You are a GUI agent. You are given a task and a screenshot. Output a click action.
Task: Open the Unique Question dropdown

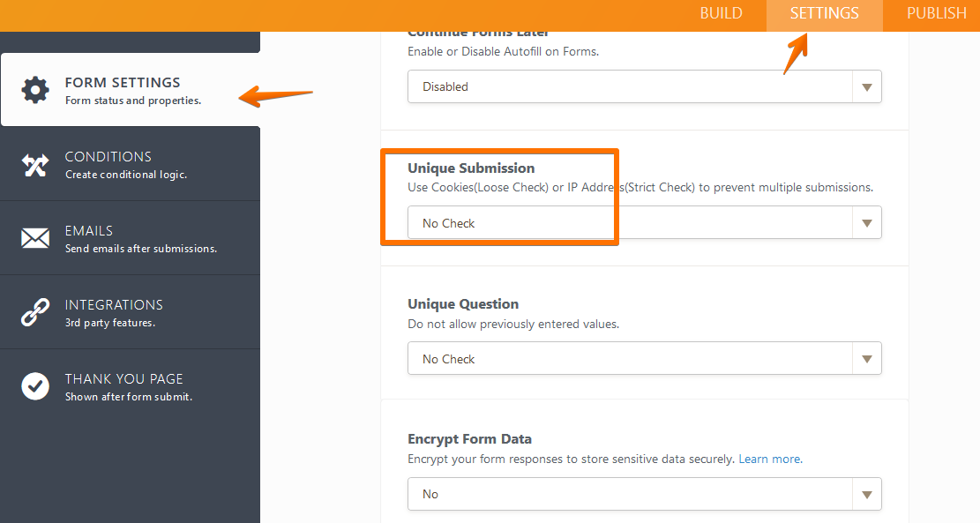[x=867, y=358]
